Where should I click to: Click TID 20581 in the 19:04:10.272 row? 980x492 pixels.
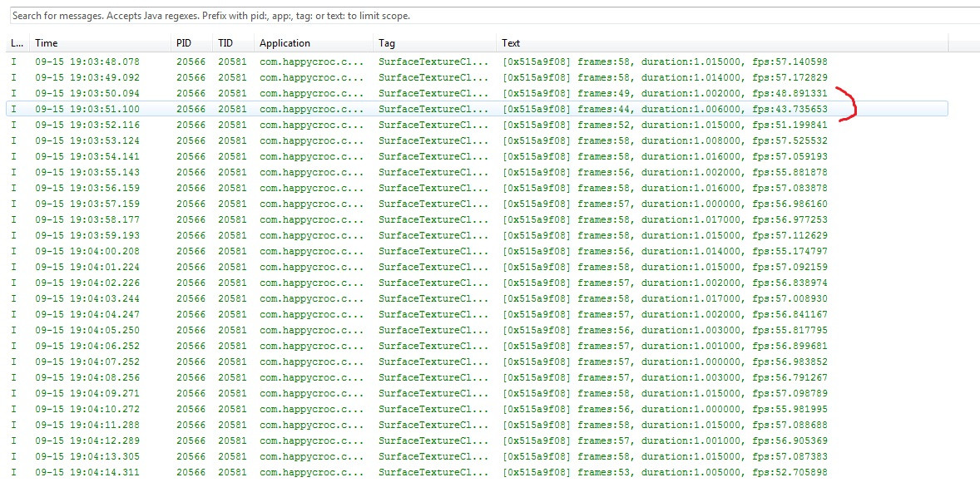pyautogui.click(x=232, y=410)
